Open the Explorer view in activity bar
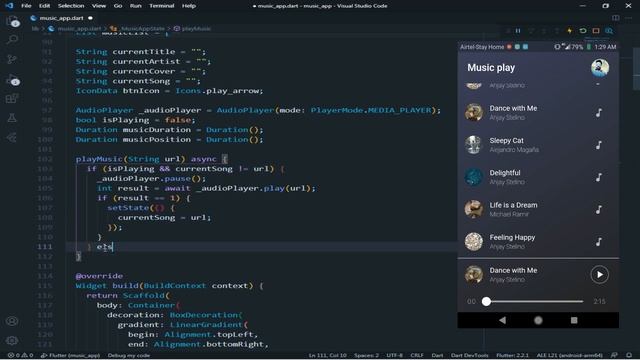640x360 pixels. (12, 21)
